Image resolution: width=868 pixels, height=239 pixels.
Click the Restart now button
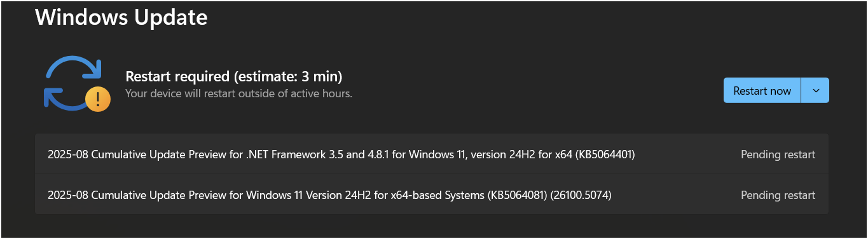point(762,90)
